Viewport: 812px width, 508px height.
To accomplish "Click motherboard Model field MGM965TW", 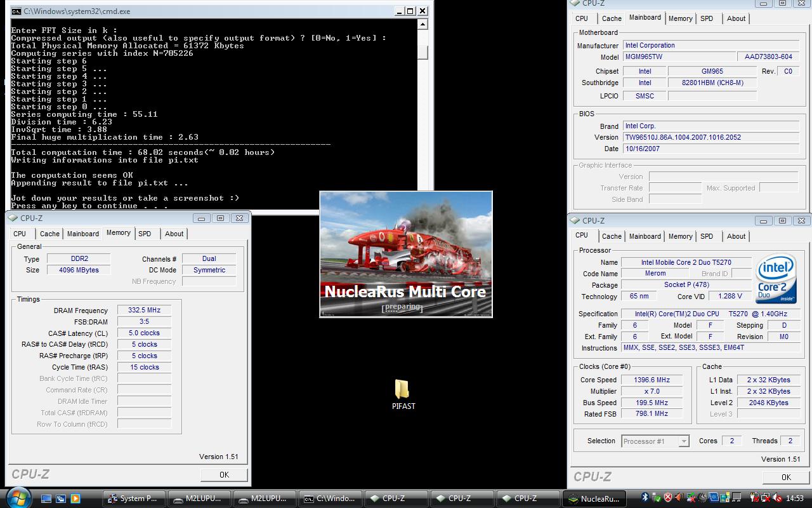I will pos(678,57).
